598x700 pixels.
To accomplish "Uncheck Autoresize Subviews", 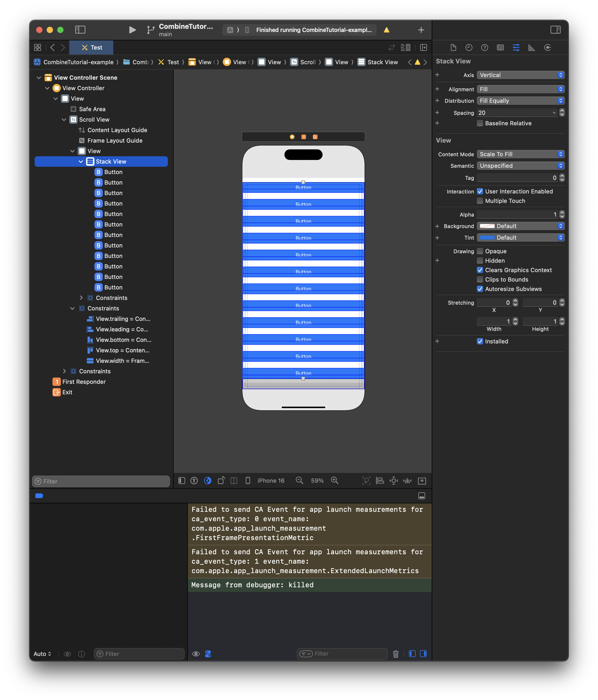I will (480, 289).
